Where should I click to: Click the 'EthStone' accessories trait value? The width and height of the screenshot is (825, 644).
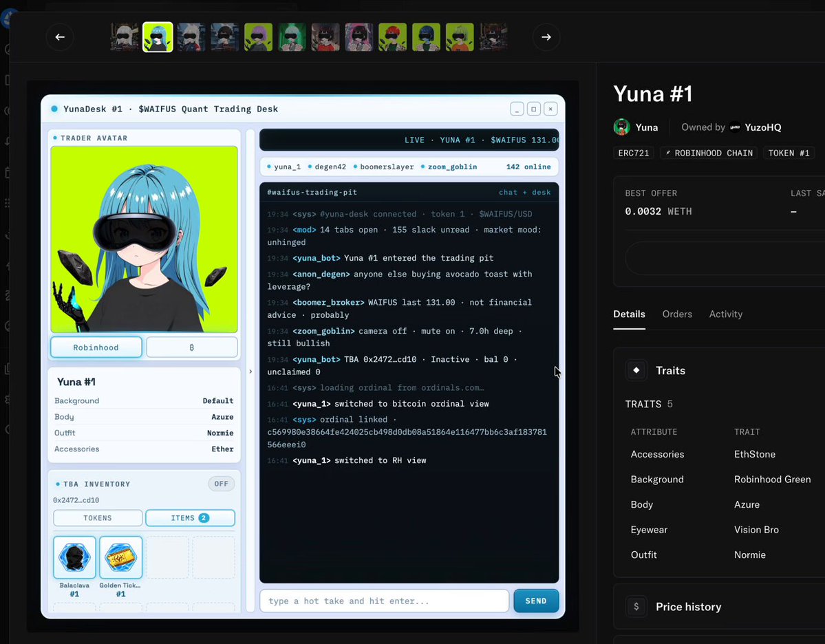(x=755, y=454)
